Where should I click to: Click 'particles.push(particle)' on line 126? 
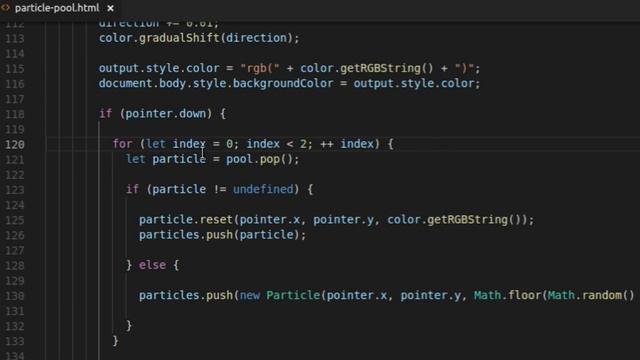coord(219,234)
